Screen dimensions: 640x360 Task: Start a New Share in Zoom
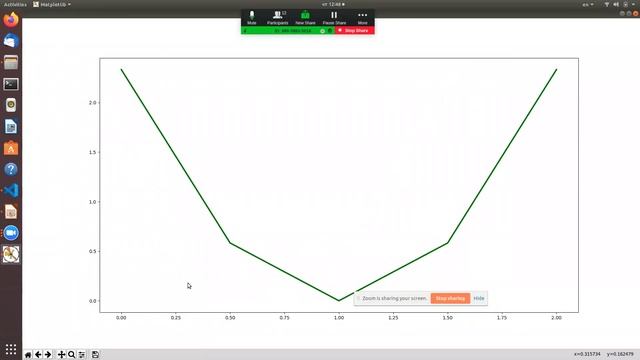[x=305, y=18]
